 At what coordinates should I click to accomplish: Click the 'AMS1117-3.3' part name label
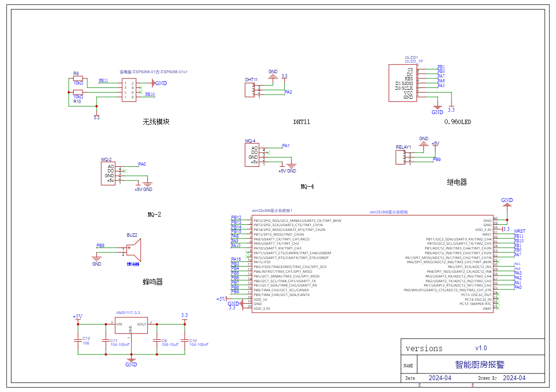coord(128,313)
